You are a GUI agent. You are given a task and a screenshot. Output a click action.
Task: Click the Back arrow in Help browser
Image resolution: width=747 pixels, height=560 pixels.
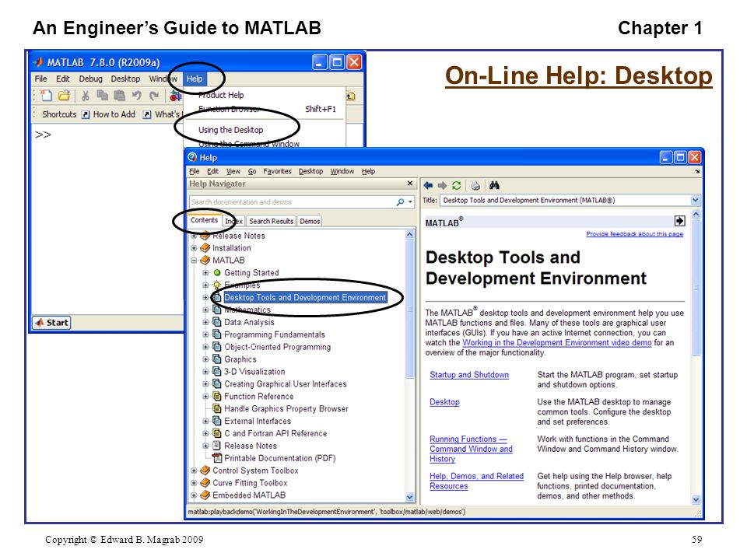pyautogui.click(x=428, y=185)
